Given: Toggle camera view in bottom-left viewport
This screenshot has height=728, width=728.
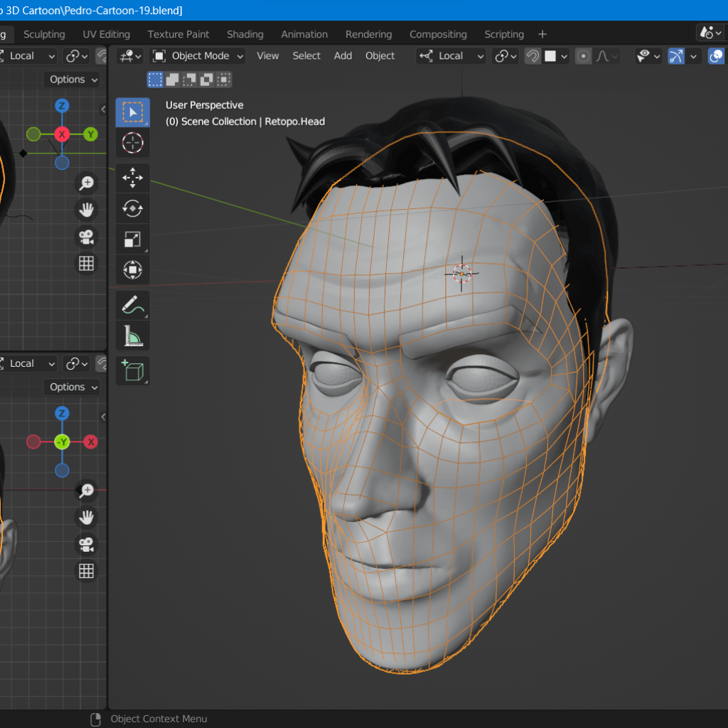Looking at the screenshot, I should pos(86,544).
